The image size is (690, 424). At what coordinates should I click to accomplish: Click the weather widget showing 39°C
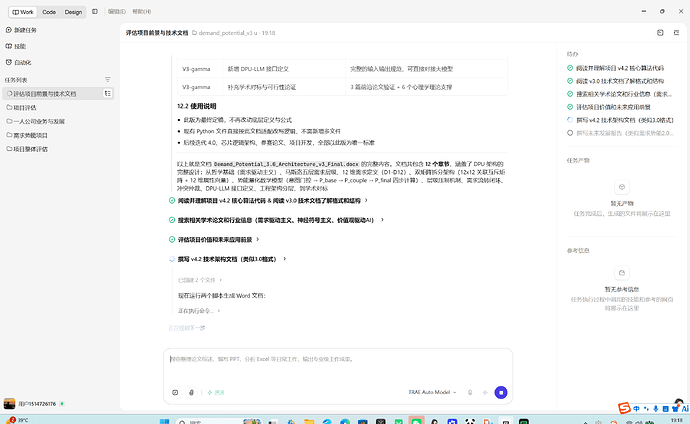tap(18, 420)
